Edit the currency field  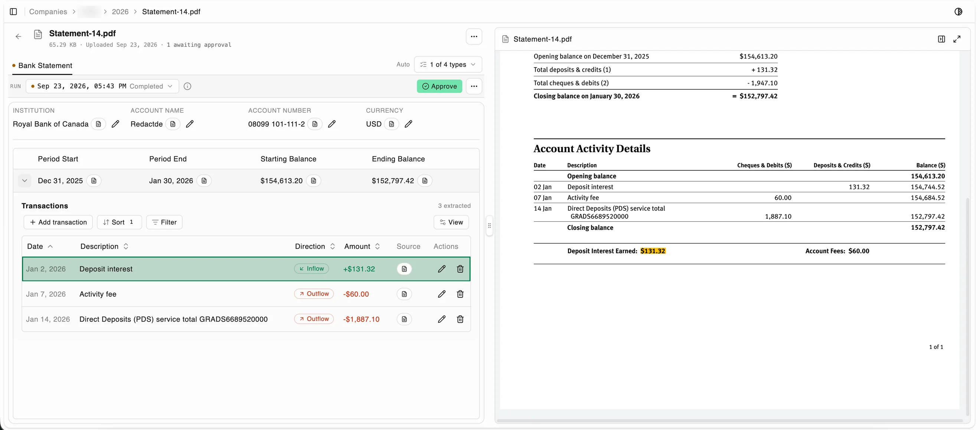[408, 124]
